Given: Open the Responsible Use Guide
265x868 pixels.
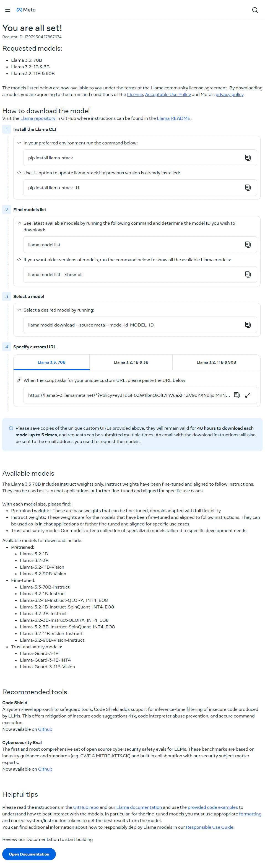Looking at the screenshot, I should tap(209, 827).
